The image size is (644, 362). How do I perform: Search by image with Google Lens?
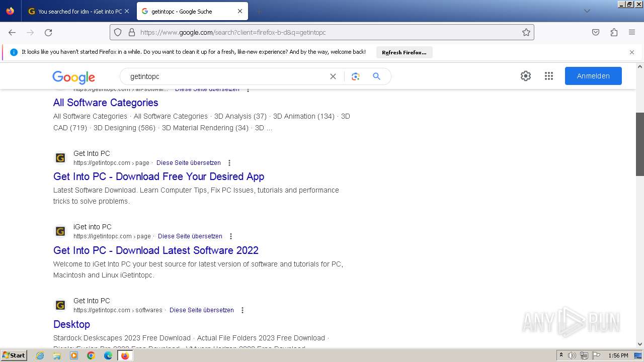point(356,76)
